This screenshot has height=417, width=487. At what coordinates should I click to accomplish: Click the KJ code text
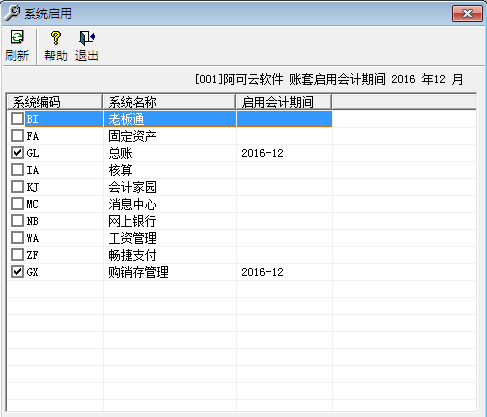point(33,187)
